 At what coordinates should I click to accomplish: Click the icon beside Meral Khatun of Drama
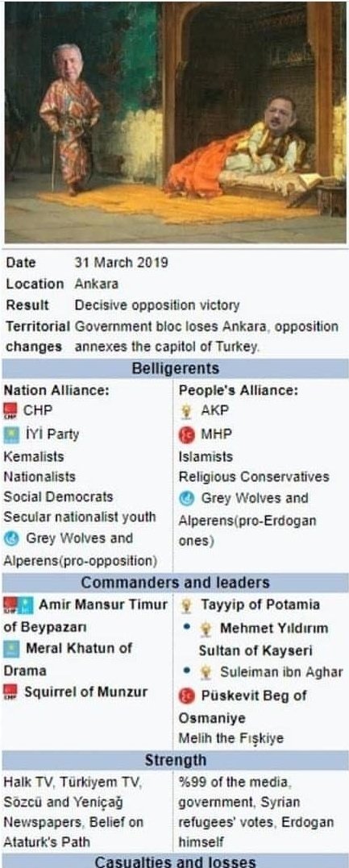click(x=10, y=649)
